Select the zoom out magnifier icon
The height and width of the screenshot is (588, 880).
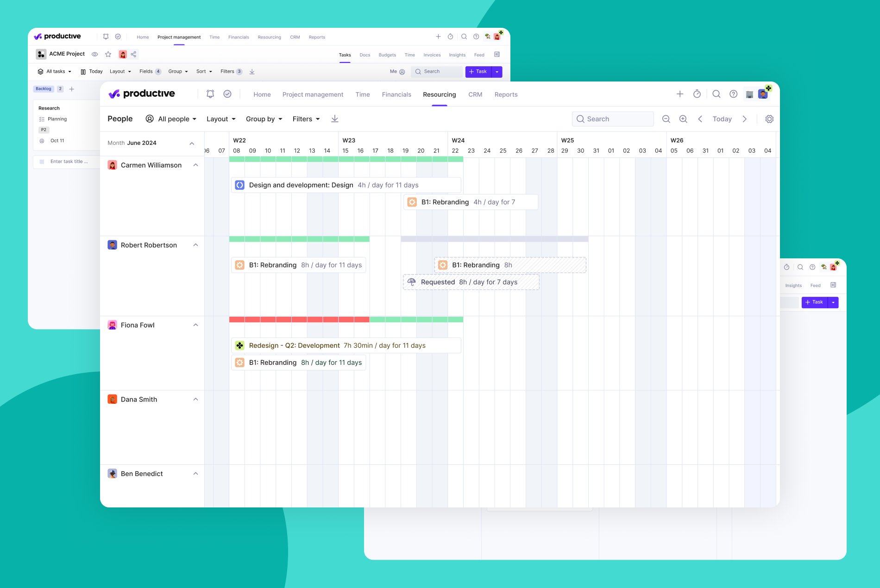pyautogui.click(x=666, y=119)
